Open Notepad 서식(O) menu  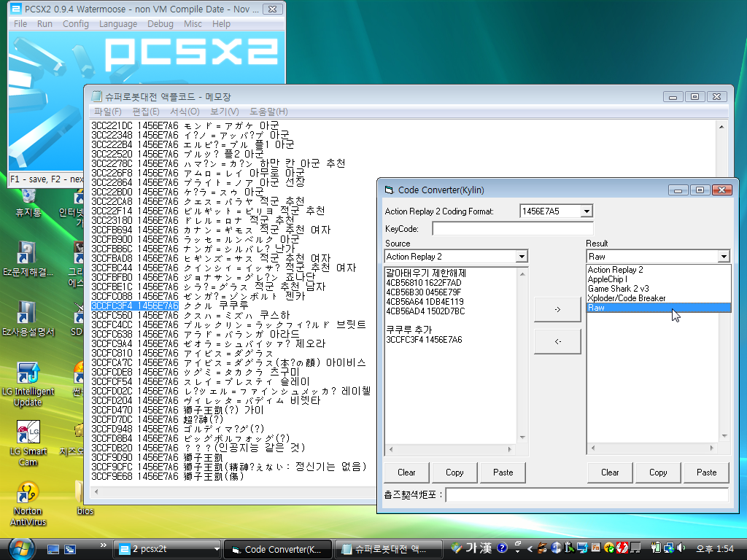pos(185,112)
